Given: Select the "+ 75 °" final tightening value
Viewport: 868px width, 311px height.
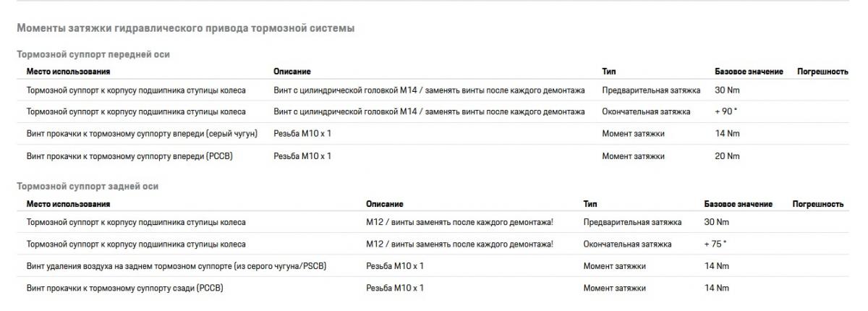Looking at the screenshot, I should click(715, 244).
